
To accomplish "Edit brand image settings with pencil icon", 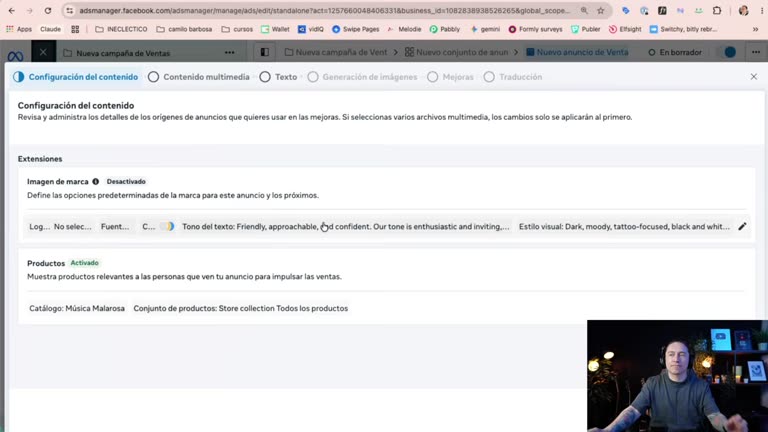I will tap(742, 226).
